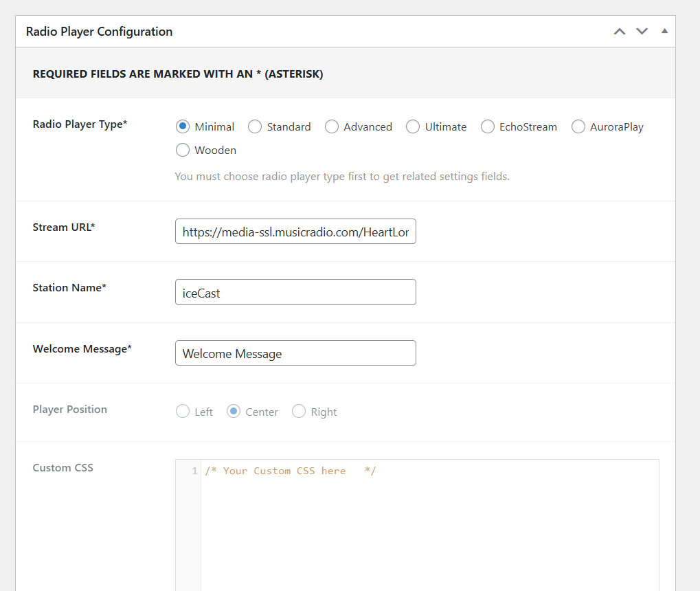Screen dimensions: 700x591
Task: Select the Wooden radio player type
Action: (x=181, y=150)
